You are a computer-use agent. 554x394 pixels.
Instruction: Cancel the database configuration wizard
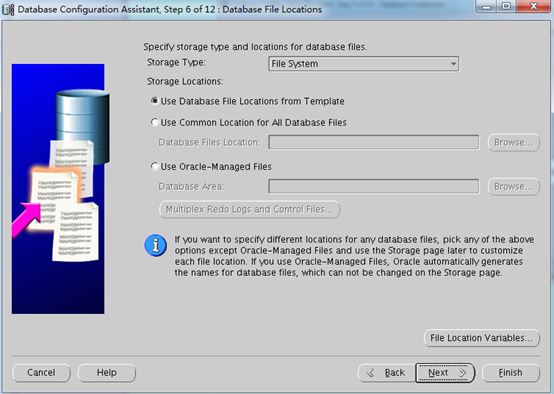coord(41,373)
